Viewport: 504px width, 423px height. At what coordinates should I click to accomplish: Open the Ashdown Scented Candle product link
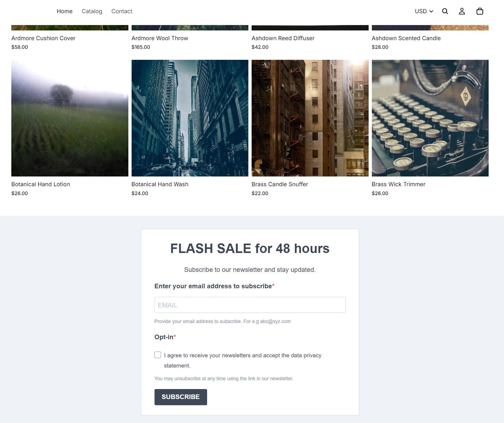[406, 38]
